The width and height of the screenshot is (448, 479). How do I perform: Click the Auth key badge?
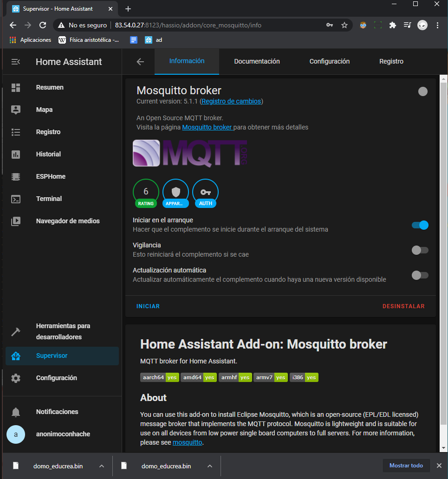(x=205, y=194)
